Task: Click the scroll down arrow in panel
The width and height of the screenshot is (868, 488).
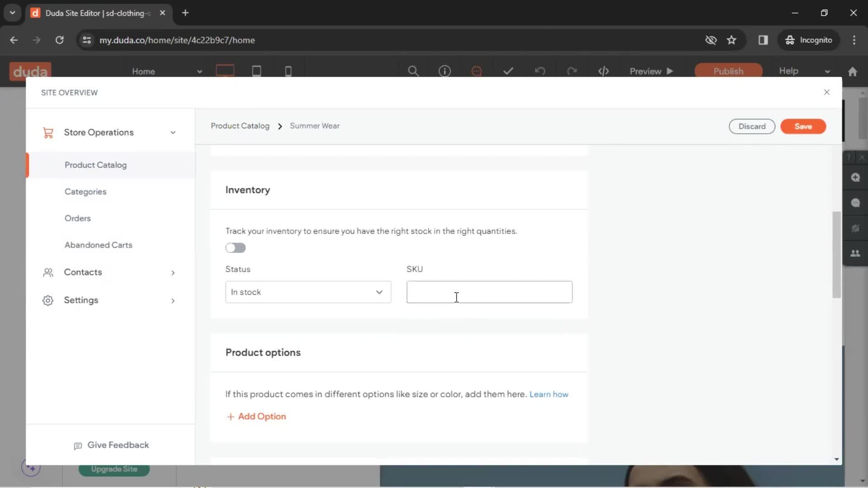Action: point(836,459)
